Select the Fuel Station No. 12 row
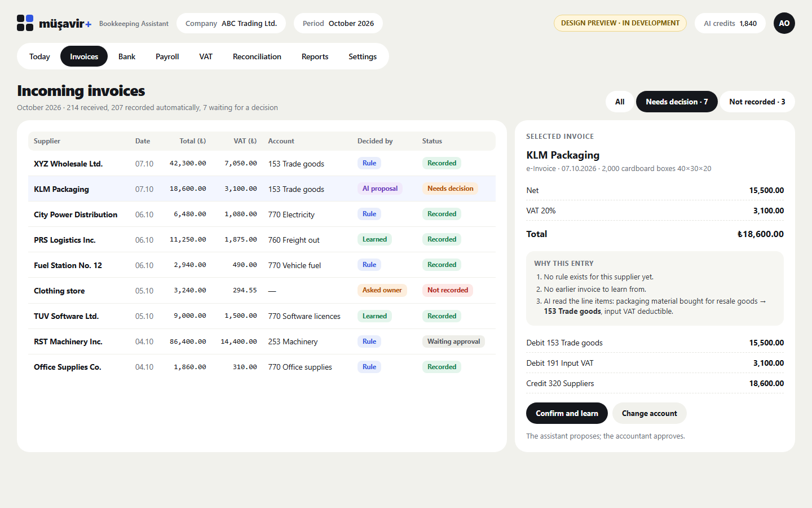 tap(262, 265)
